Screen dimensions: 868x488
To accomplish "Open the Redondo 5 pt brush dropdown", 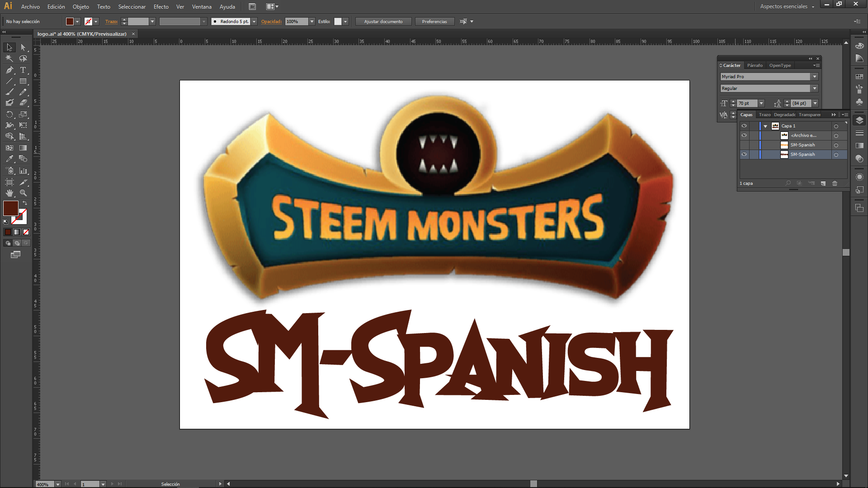I will [x=254, y=22].
